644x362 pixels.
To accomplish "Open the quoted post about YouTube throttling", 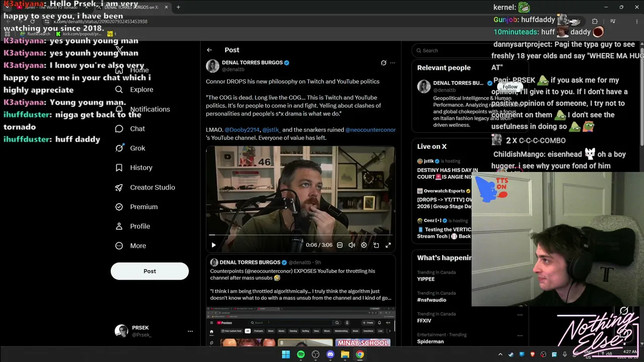I will tap(301, 301).
